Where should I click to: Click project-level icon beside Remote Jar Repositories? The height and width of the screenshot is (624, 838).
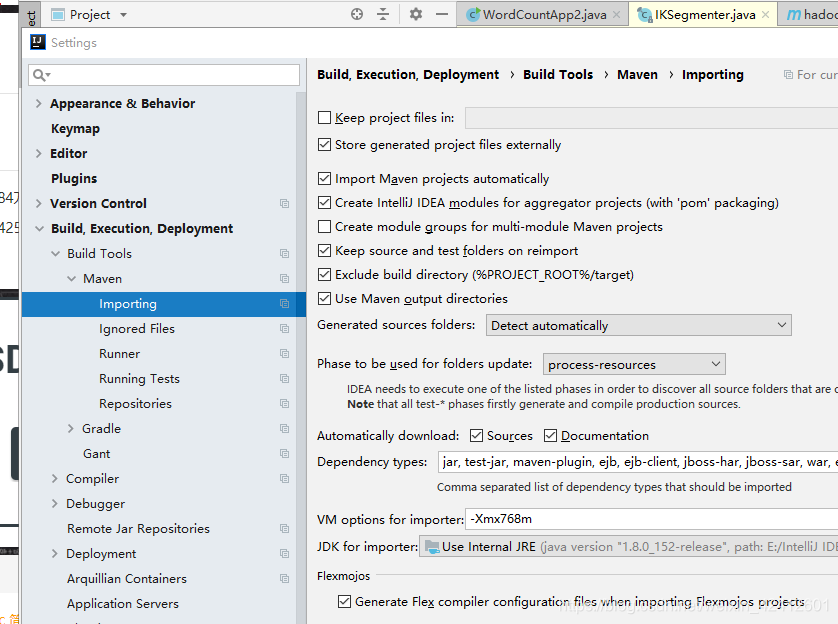click(x=284, y=529)
